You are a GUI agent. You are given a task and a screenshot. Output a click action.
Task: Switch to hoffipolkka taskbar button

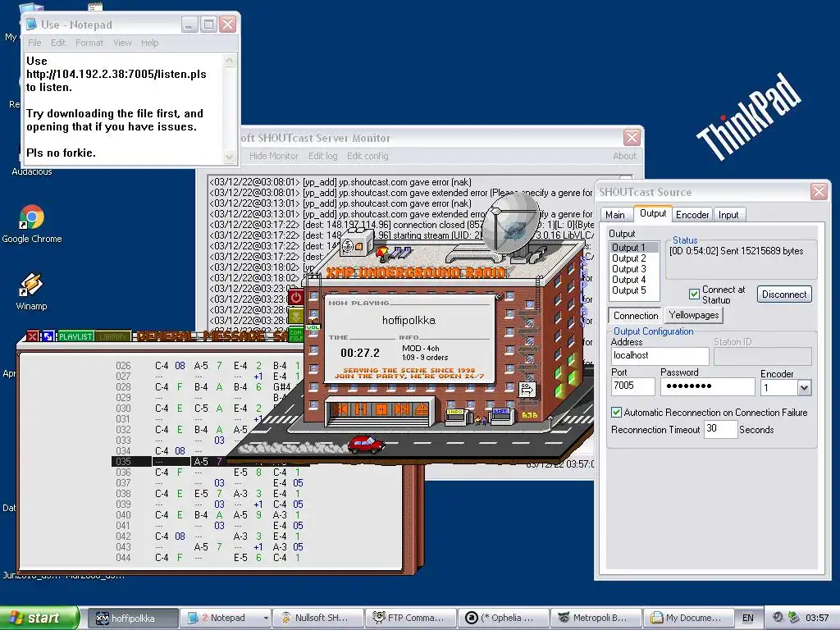click(132, 619)
